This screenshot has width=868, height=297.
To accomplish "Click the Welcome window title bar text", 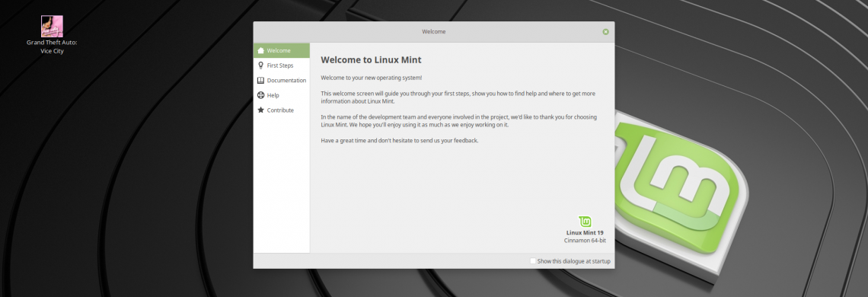I will pos(433,31).
